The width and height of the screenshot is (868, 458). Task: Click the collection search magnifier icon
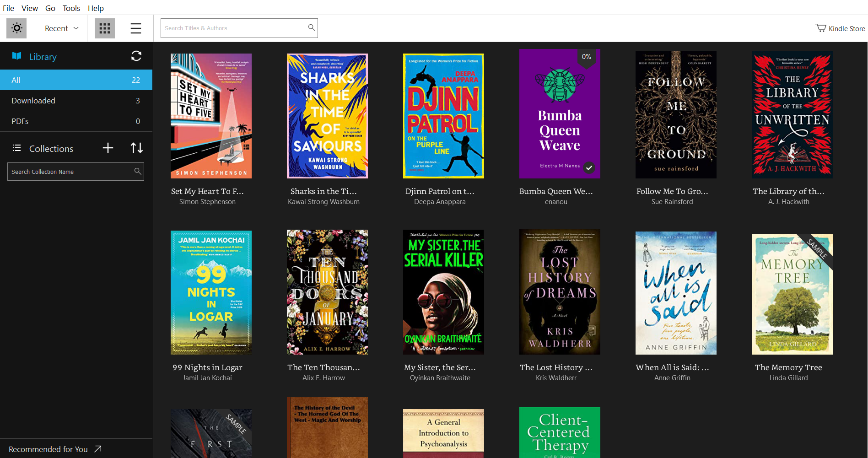coord(137,172)
